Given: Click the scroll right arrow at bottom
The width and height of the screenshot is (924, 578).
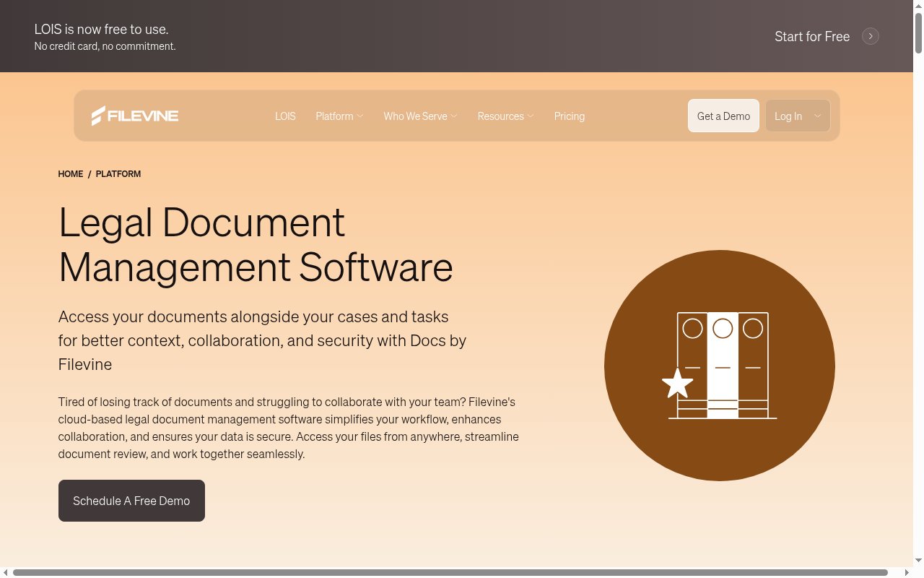Looking at the screenshot, I should pos(907,573).
